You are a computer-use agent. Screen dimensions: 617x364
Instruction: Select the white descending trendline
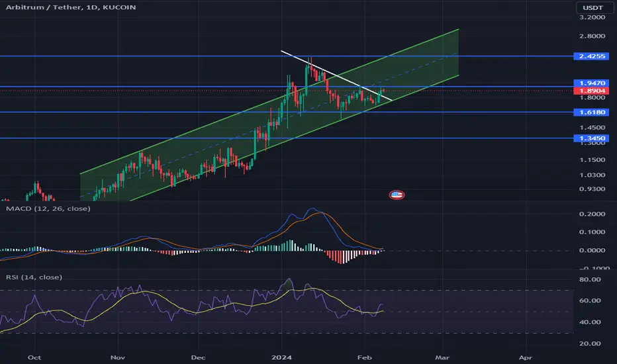point(336,75)
